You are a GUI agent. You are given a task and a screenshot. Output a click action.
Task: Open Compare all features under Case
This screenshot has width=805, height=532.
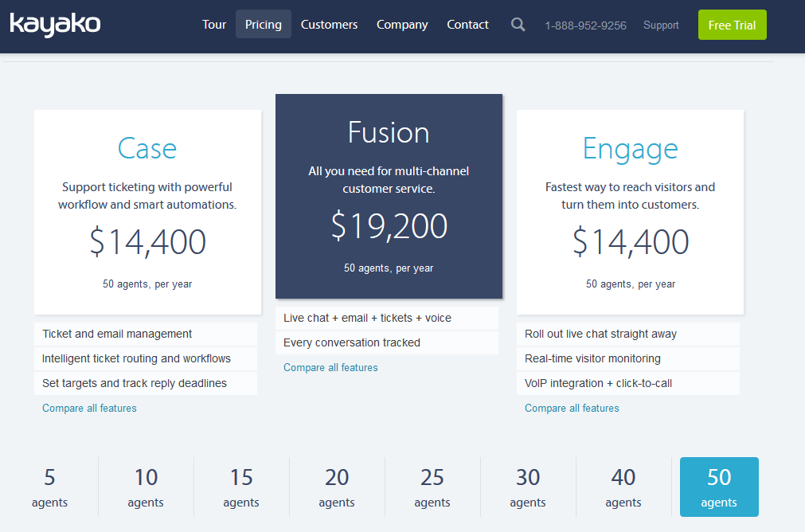click(89, 409)
